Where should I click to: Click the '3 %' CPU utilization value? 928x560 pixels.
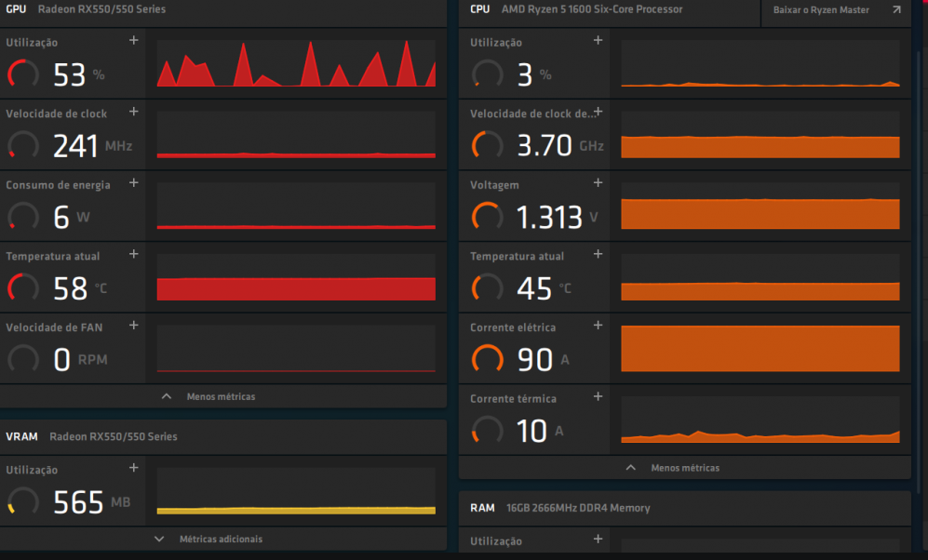click(x=534, y=75)
